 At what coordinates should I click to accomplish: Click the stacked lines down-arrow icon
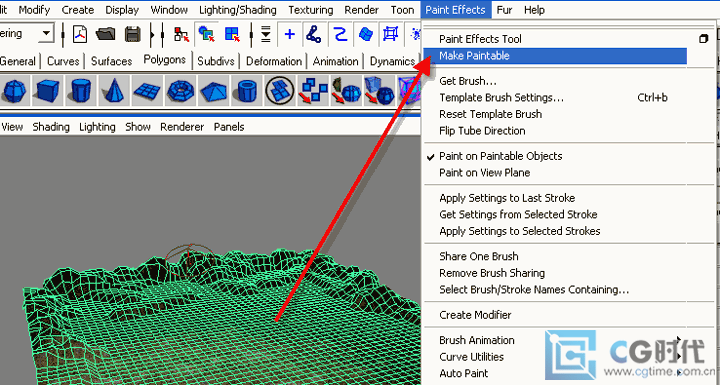point(266,34)
